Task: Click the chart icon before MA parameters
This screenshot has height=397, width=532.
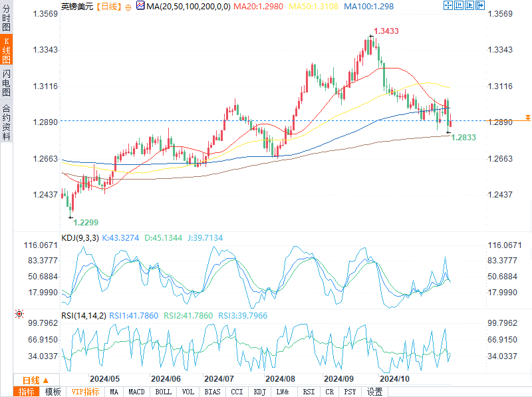Action: tap(139, 7)
